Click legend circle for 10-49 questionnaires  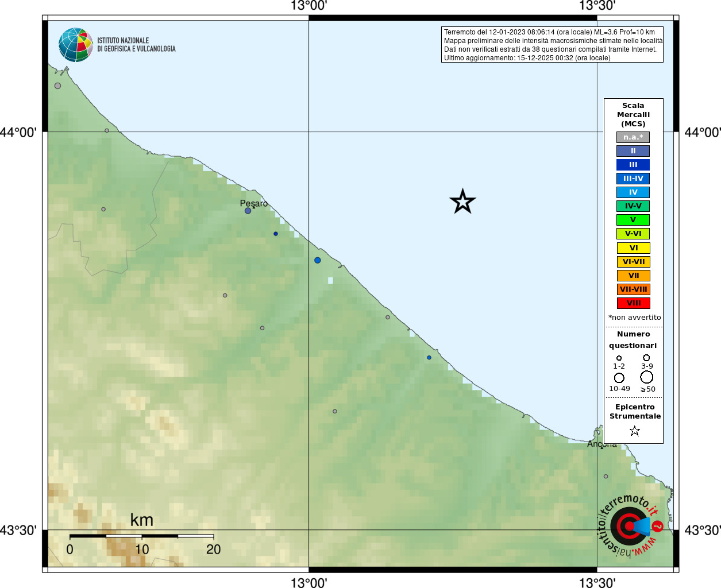619,378
